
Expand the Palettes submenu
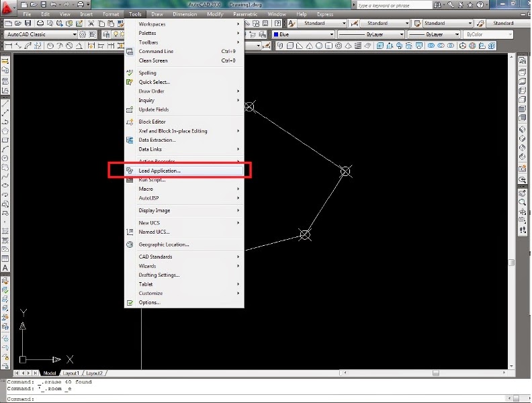point(184,33)
